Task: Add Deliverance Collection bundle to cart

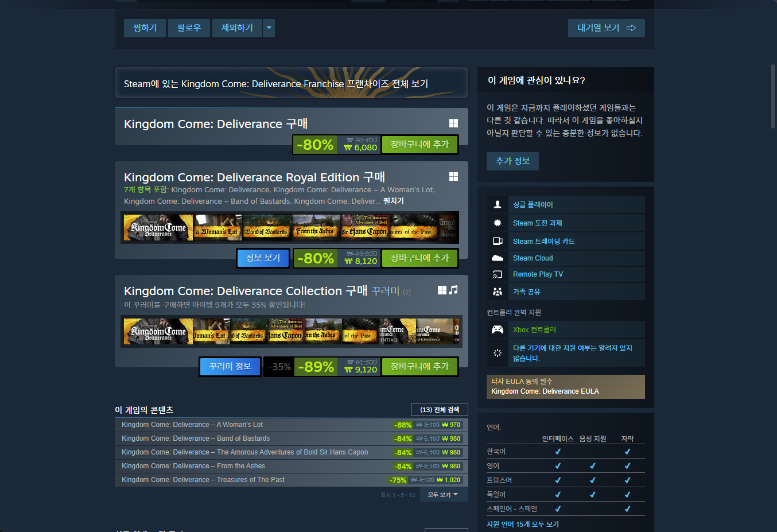Action: (x=420, y=366)
